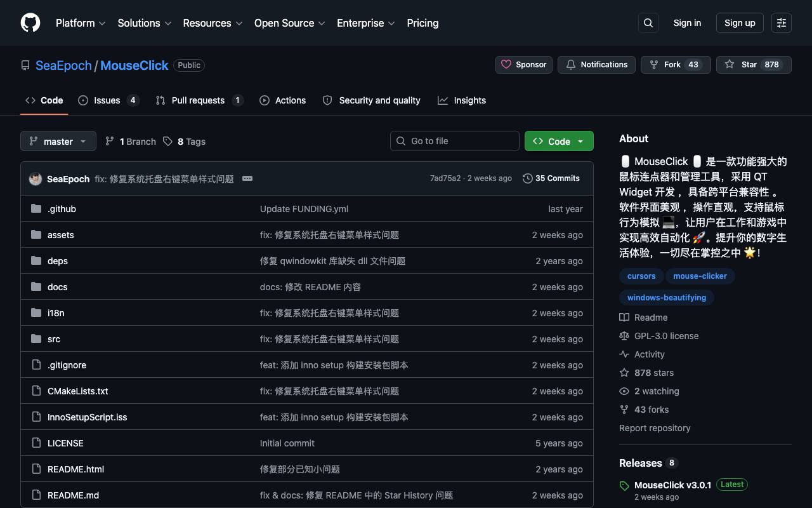The image size is (812, 508).
Task: Click SeaEpoch's avatar in the commit bar
Action: pos(36,178)
